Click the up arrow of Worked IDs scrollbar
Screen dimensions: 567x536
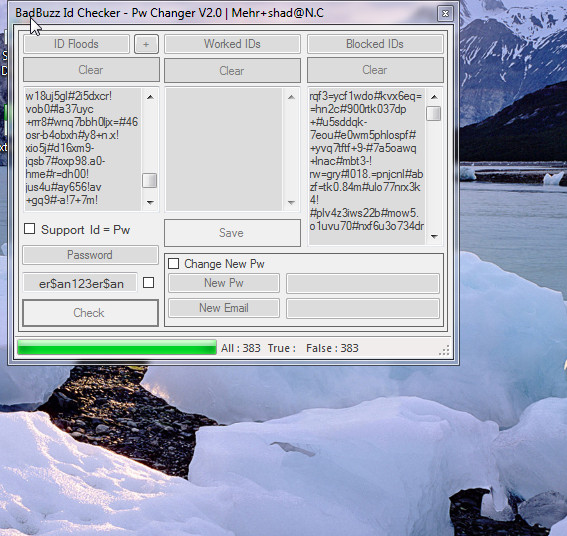291,97
